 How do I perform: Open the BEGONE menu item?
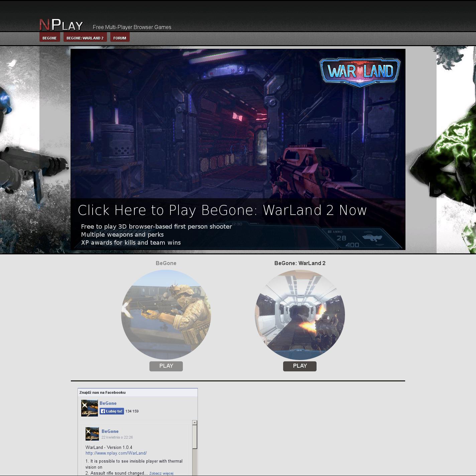49,38
